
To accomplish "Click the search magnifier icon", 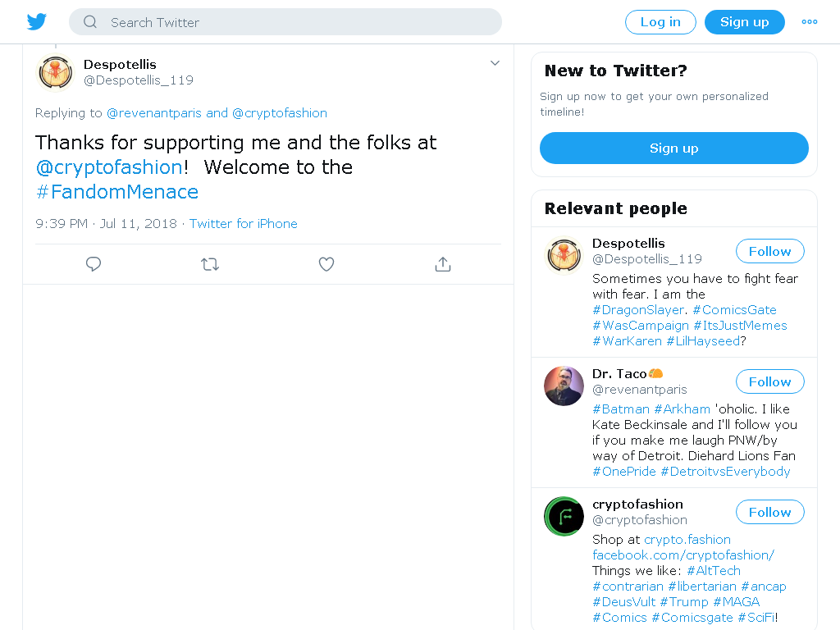I will coord(90,22).
